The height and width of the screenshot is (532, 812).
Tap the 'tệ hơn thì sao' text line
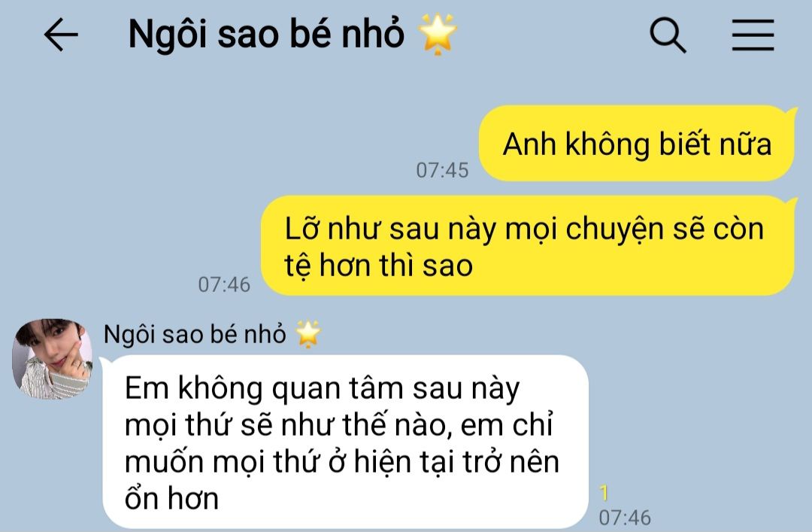(x=378, y=266)
